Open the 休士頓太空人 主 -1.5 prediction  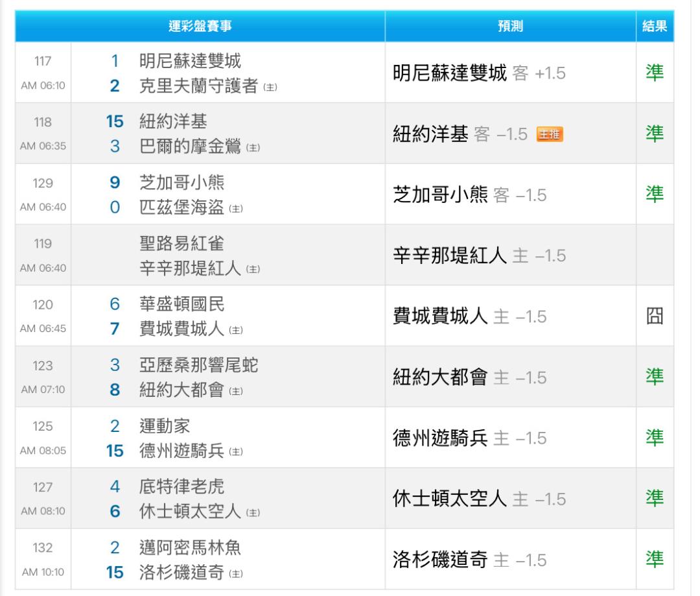click(479, 499)
